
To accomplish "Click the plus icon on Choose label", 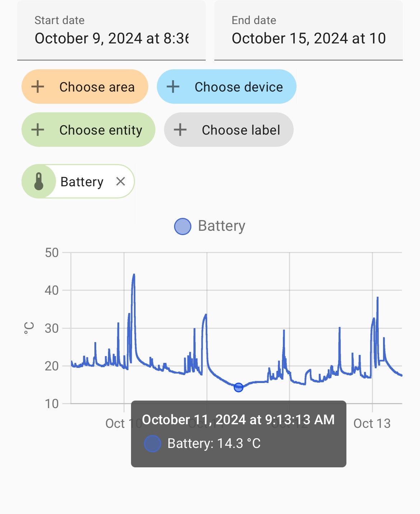I will click(x=180, y=130).
